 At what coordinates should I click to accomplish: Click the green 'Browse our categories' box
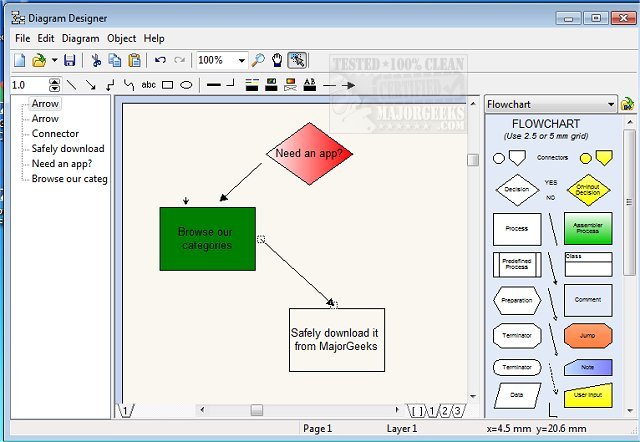coord(208,239)
